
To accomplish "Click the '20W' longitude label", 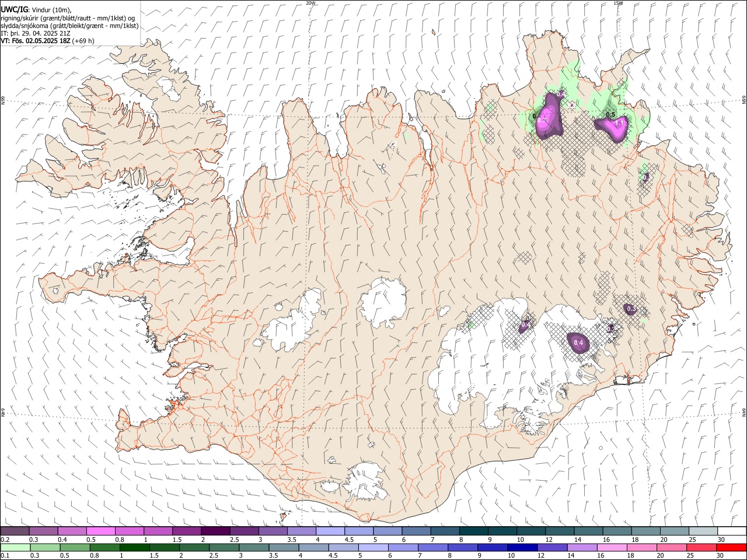I will 310,3.
